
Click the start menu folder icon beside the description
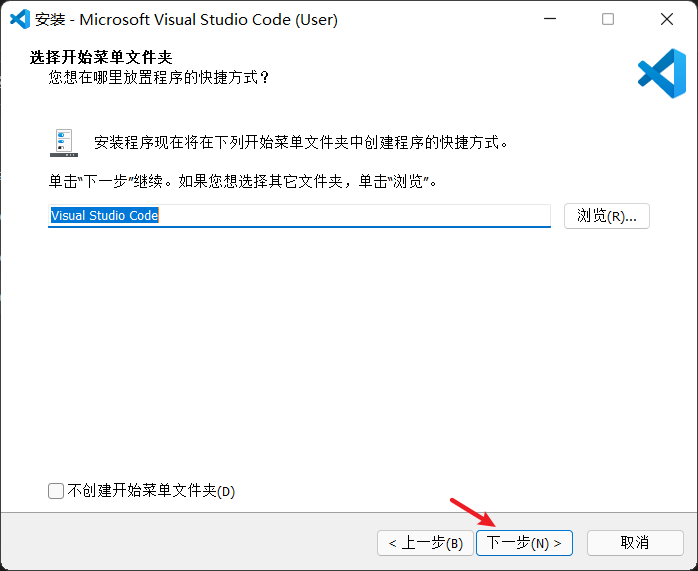tap(64, 143)
